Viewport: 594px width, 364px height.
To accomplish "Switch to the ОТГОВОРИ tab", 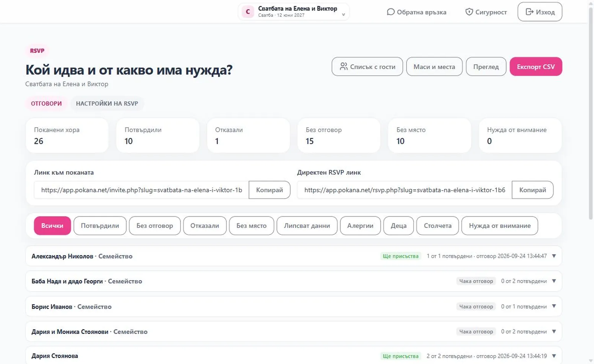I will coord(46,104).
